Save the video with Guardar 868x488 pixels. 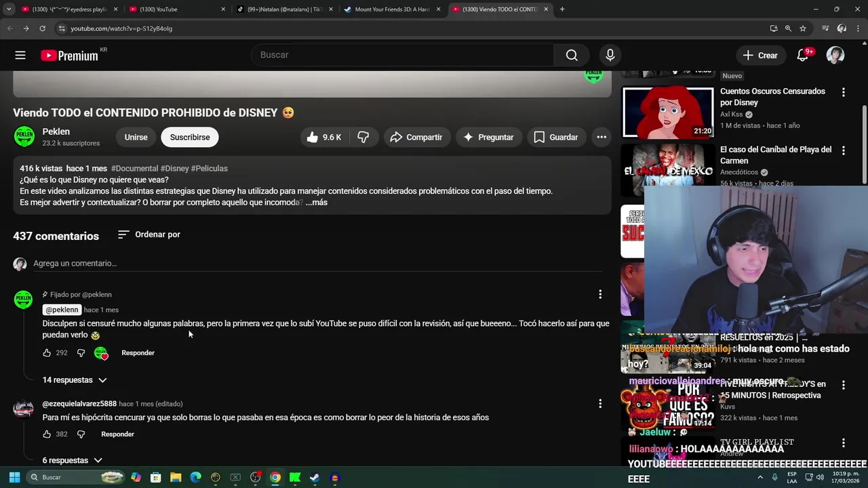click(556, 137)
